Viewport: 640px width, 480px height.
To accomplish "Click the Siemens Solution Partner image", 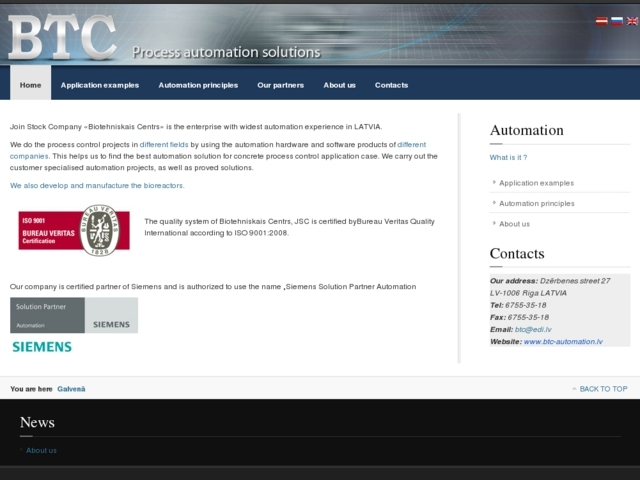I will click(74, 315).
